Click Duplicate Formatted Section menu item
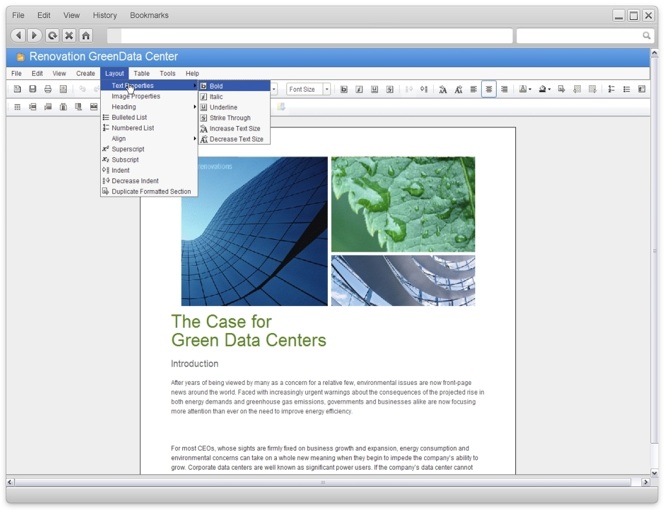The image size is (664, 515). coord(149,191)
